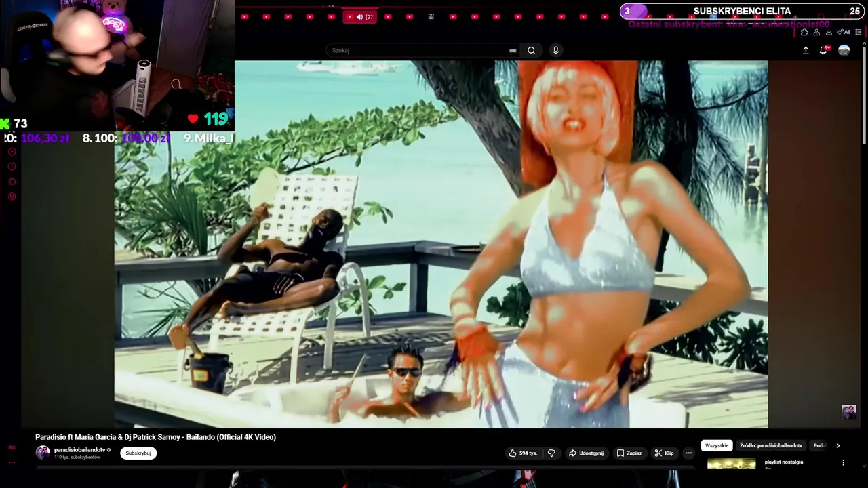
Task: Open settings via the sidebar gear icon
Action: (x=12, y=197)
